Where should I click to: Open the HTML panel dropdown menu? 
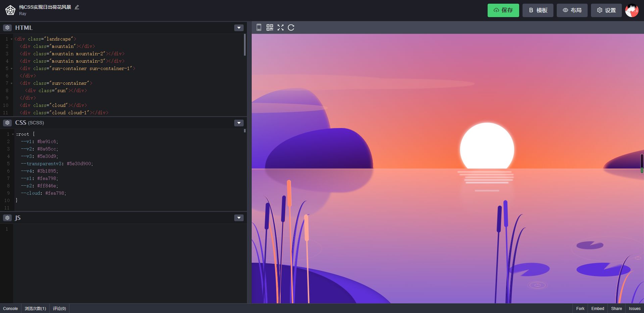[239, 28]
